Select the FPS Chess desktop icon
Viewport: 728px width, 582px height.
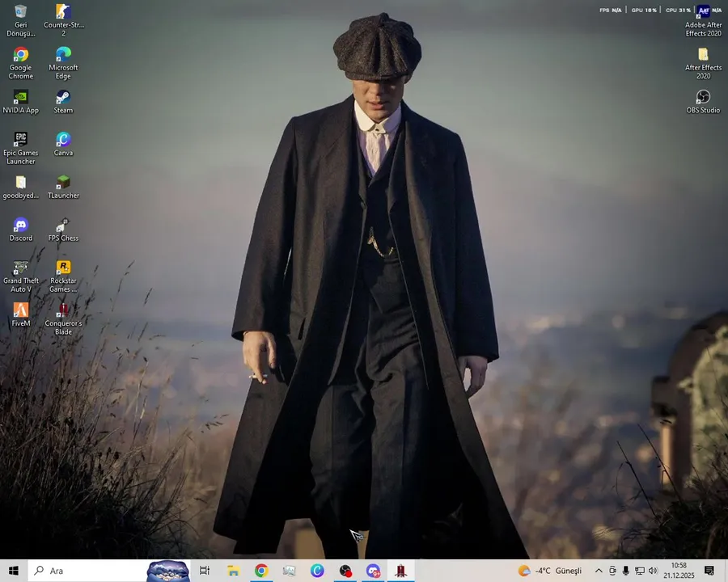(x=64, y=230)
